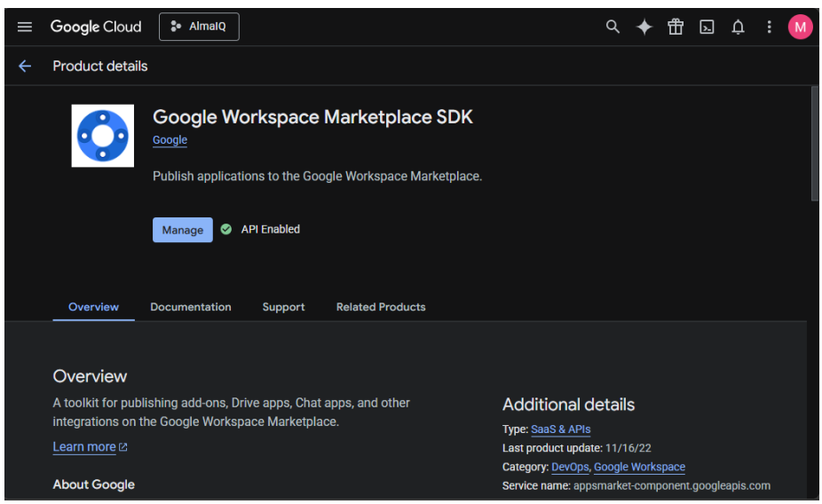This screenshot has height=504, width=822.
Task: Follow the Learn more link
Action: (x=84, y=447)
